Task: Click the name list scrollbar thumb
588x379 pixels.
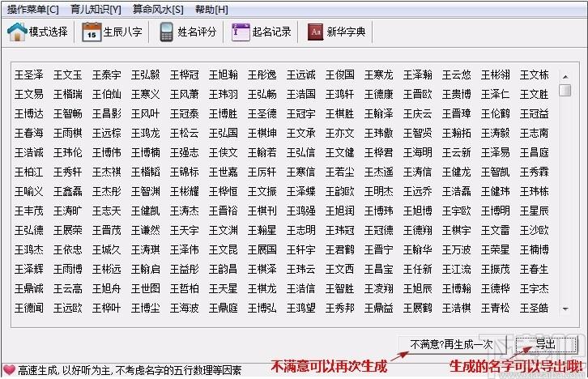Action: click(x=565, y=90)
